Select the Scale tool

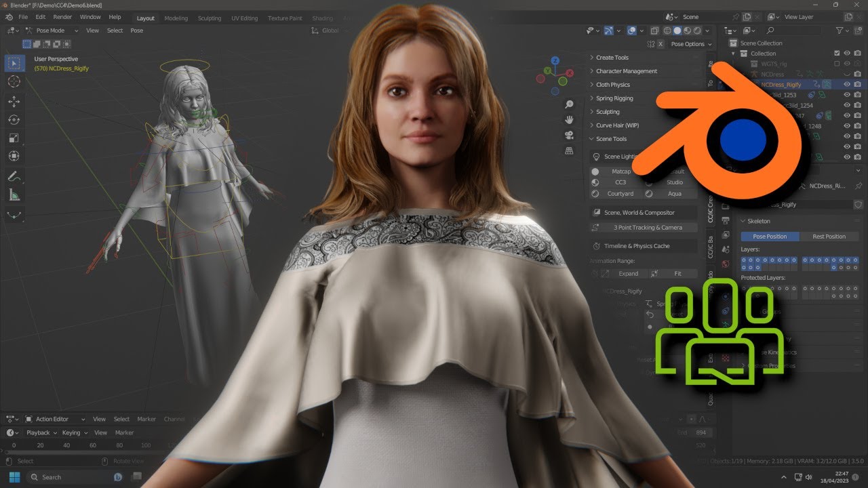14,138
